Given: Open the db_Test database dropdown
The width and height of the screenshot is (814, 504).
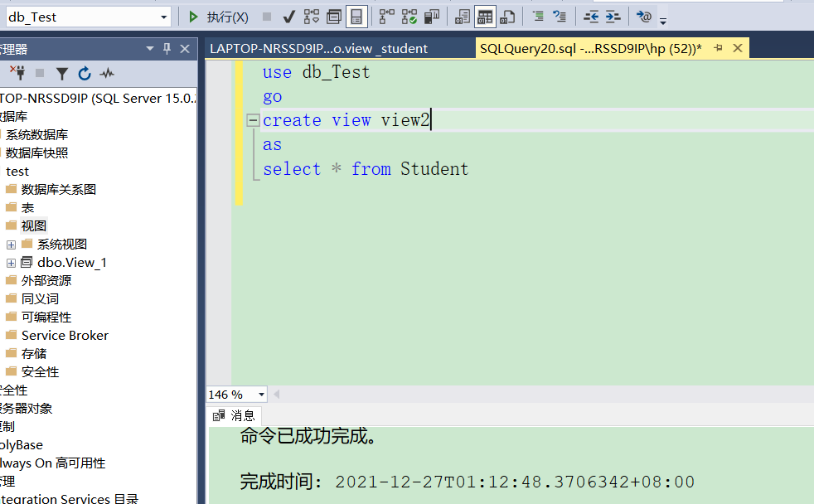Looking at the screenshot, I should pyautogui.click(x=163, y=17).
